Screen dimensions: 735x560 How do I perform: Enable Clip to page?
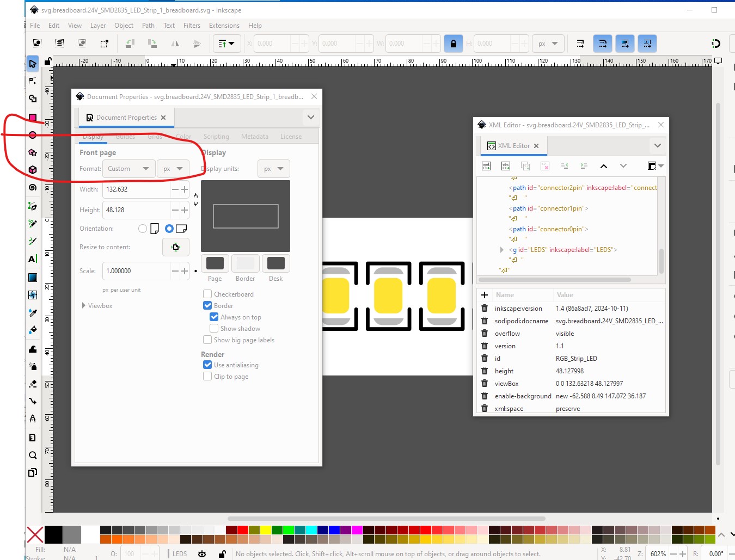[x=207, y=377]
